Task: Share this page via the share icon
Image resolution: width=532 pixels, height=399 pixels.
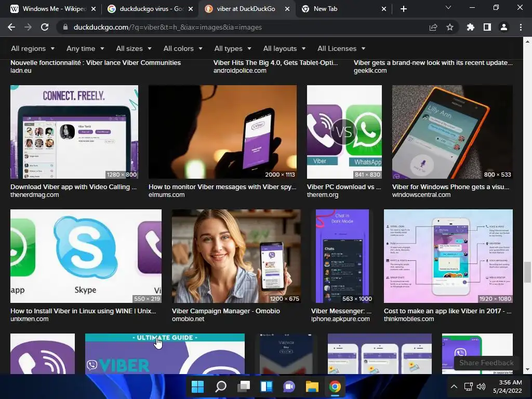Action: point(433,27)
